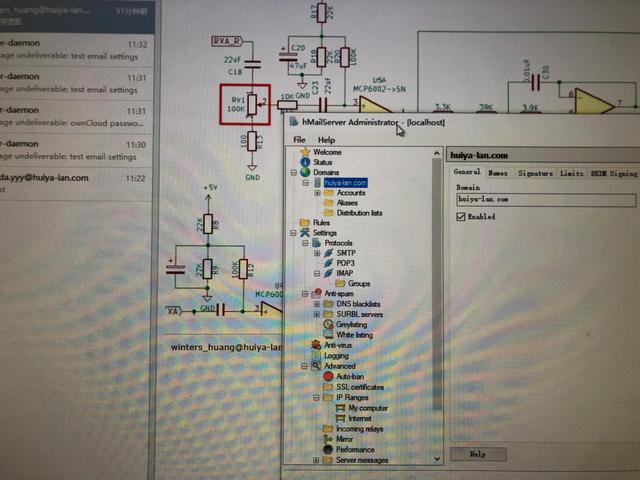This screenshot has height=480, width=640.
Task: Expand the Server messages node
Action: pyautogui.click(x=316, y=460)
